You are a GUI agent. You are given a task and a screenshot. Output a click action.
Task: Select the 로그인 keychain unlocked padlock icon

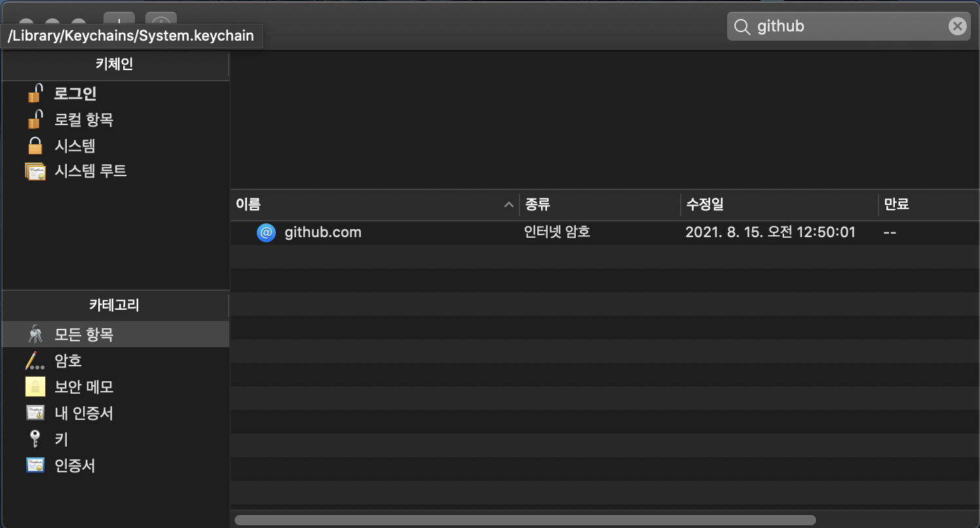click(35, 94)
